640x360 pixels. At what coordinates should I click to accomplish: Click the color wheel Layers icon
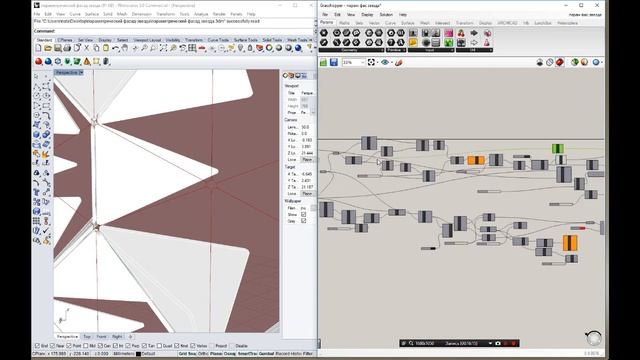[269, 48]
